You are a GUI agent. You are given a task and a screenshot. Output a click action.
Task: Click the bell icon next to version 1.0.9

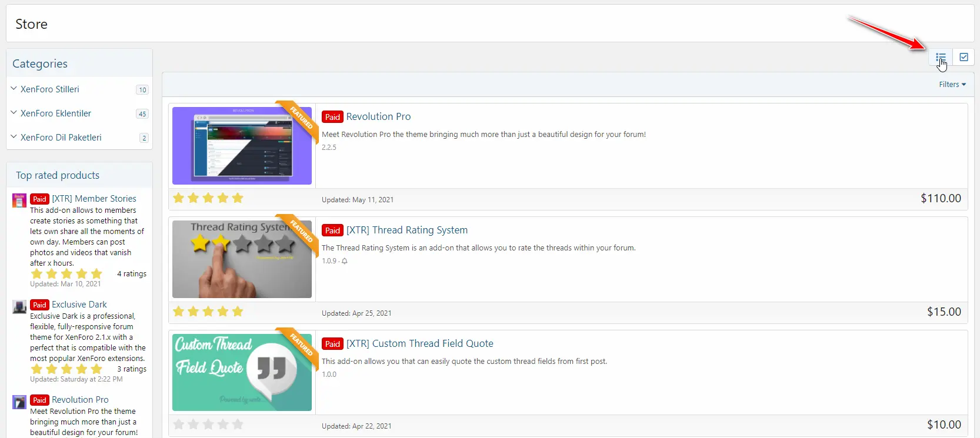click(x=345, y=261)
